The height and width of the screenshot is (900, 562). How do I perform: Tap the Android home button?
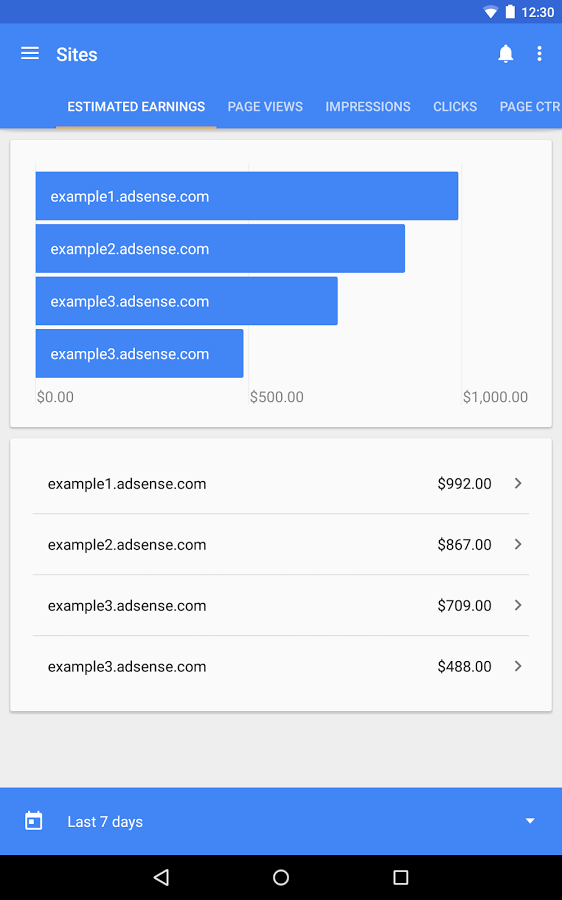tap(281, 876)
